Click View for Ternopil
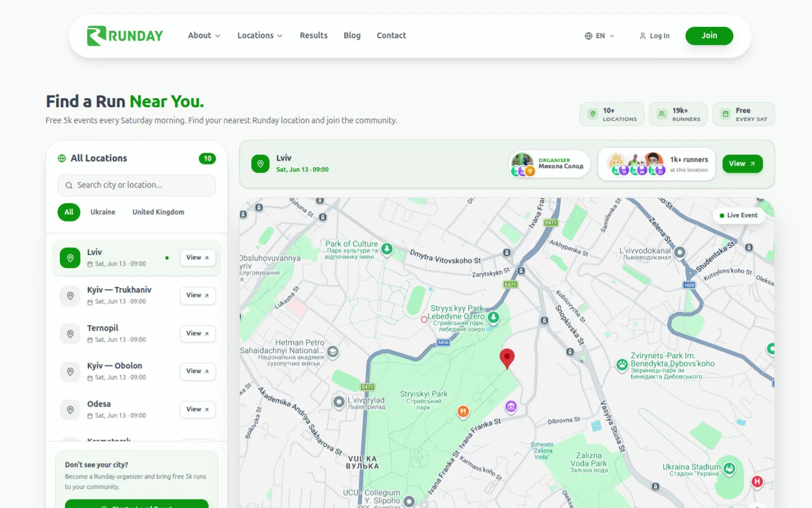 [x=197, y=333]
